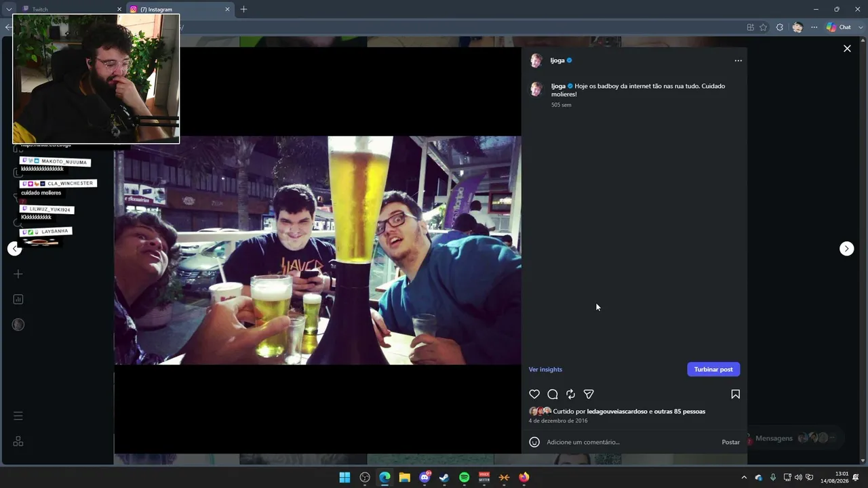Viewport: 868px width, 488px height.
Task: Open a new browser tab
Action: (243, 9)
